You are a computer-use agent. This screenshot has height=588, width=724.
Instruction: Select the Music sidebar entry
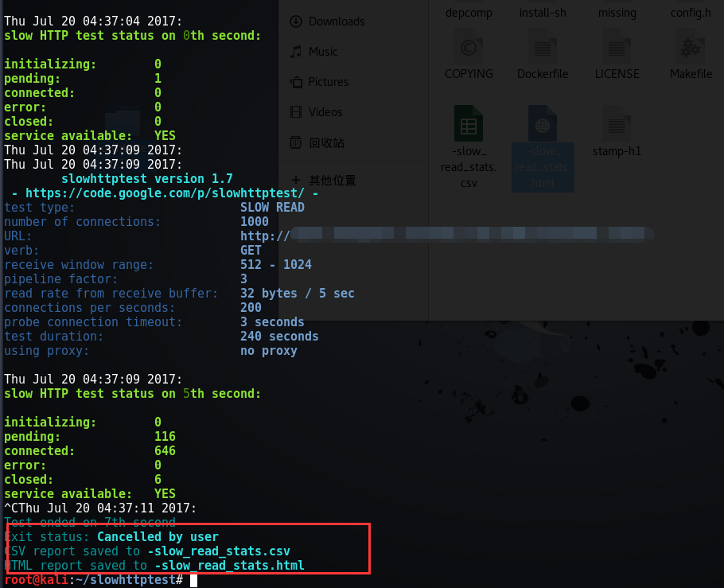pos(322,52)
